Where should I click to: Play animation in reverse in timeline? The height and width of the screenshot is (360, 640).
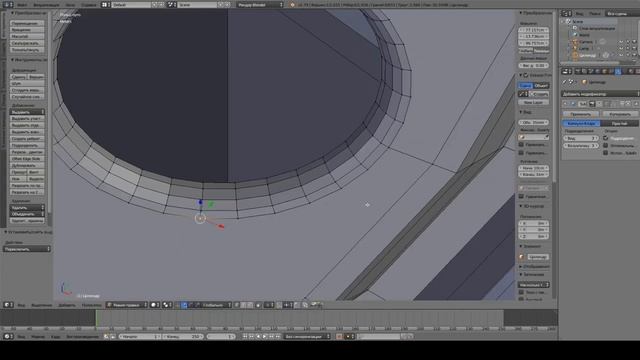point(258,336)
